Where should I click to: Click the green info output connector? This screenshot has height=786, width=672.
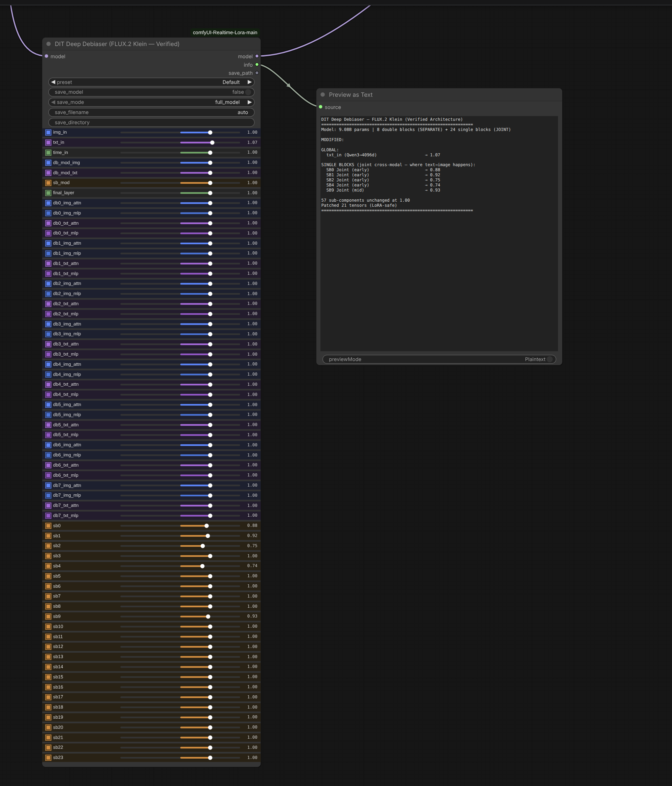pos(257,65)
